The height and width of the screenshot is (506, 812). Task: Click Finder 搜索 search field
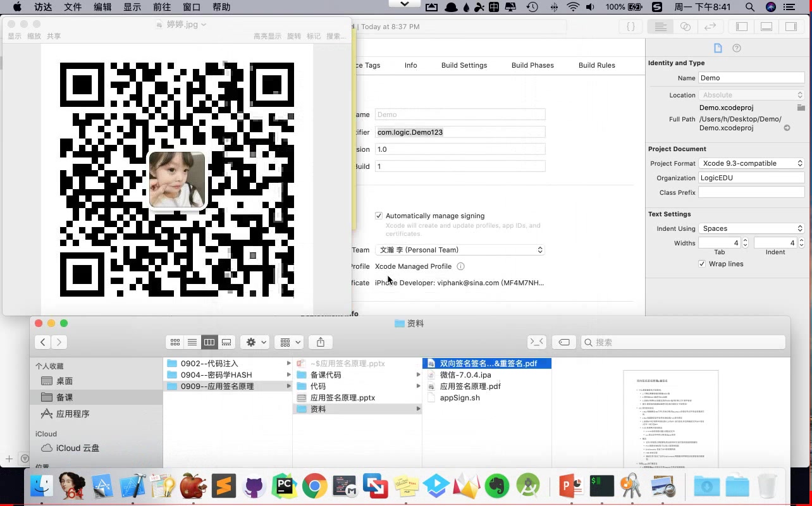point(684,342)
